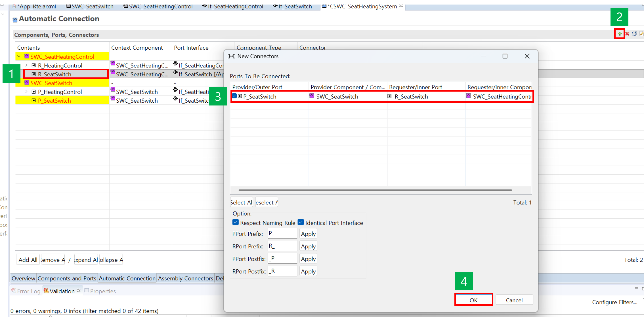Expand the P_HeatingControl port node

pyautogui.click(x=26, y=92)
